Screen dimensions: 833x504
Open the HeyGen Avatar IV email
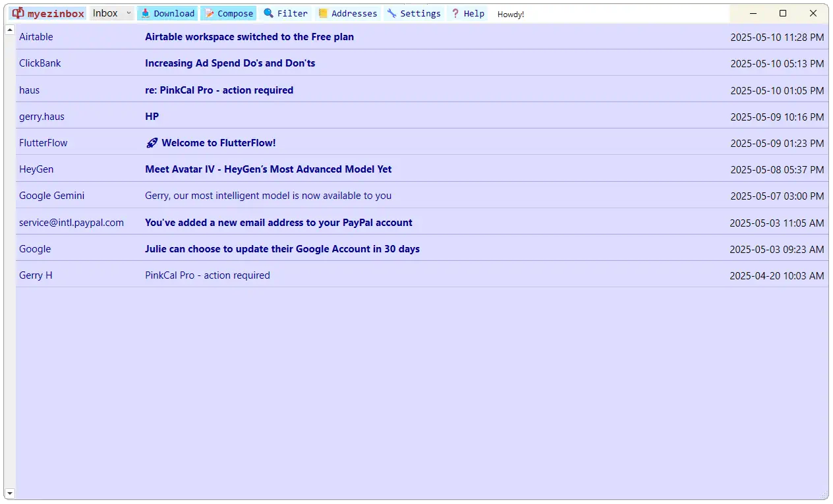point(268,169)
